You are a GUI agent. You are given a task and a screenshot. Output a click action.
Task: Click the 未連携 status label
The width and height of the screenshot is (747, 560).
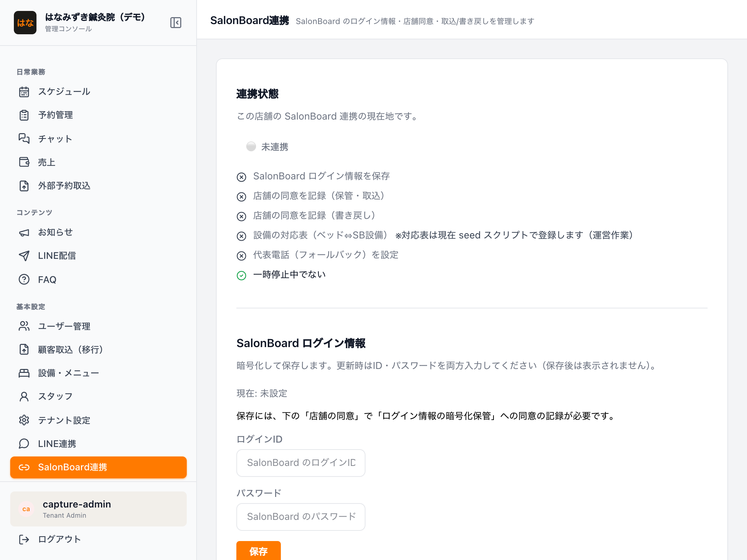[x=275, y=147]
